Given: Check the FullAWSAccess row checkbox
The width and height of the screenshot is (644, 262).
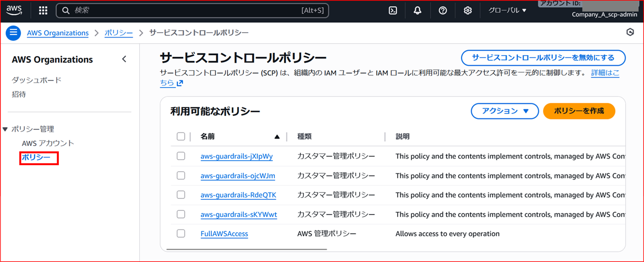Looking at the screenshot, I should click(x=181, y=233).
